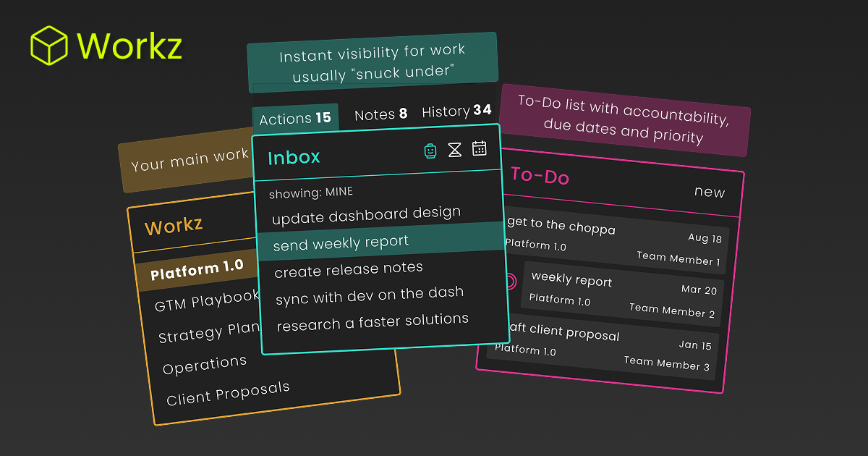This screenshot has width=868, height=456.
Task: Click the Workz workspace title
Action: pyautogui.click(x=174, y=225)
